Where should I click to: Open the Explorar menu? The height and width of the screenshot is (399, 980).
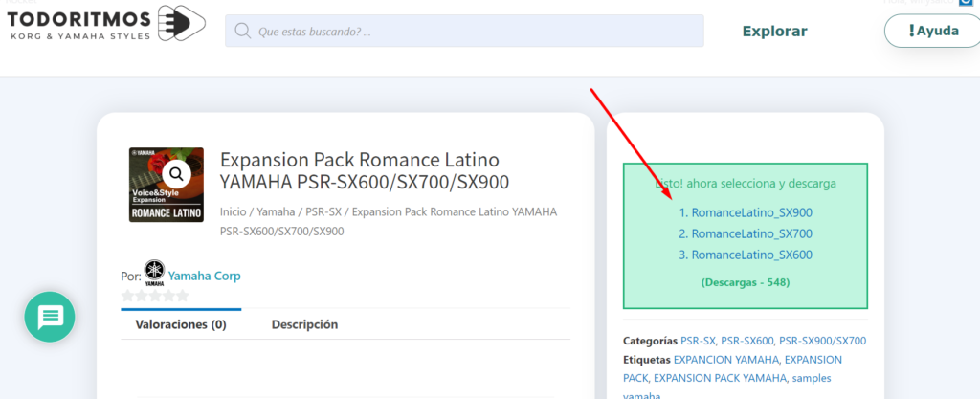tap(774, 32)
